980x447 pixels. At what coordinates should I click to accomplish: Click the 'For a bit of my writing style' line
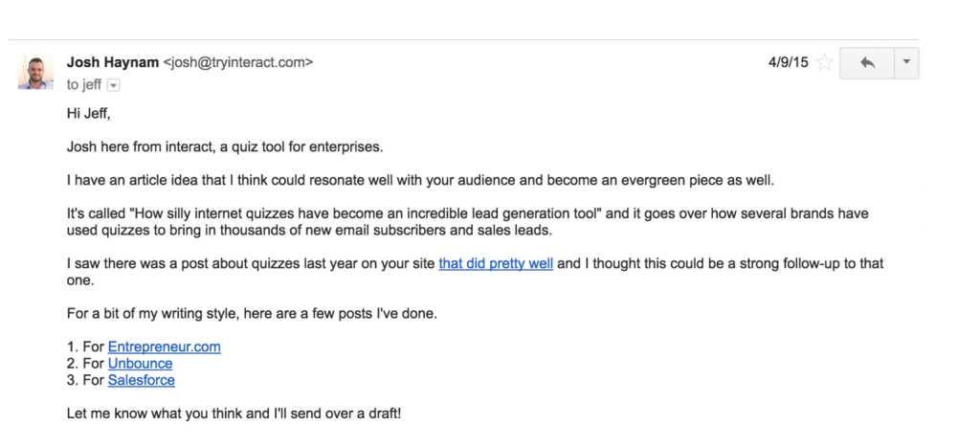pyautogui.click(x=252, y=314)
